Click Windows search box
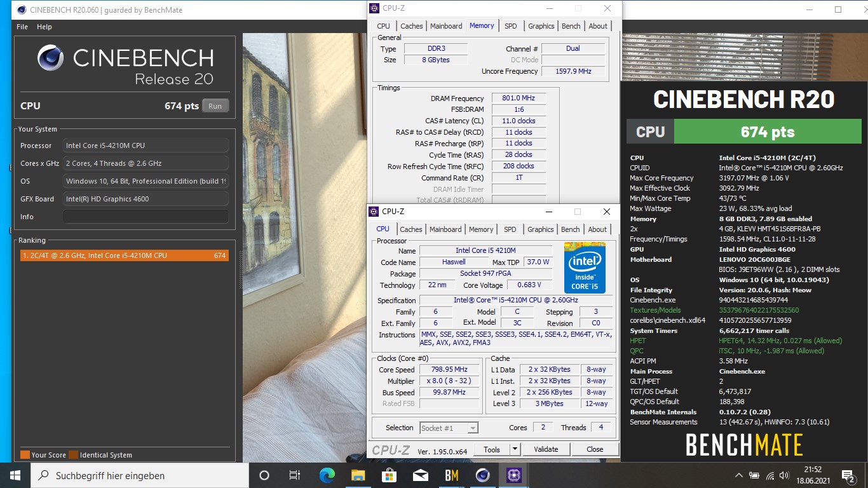The image size is (868, 488). (x=140, y=475)
